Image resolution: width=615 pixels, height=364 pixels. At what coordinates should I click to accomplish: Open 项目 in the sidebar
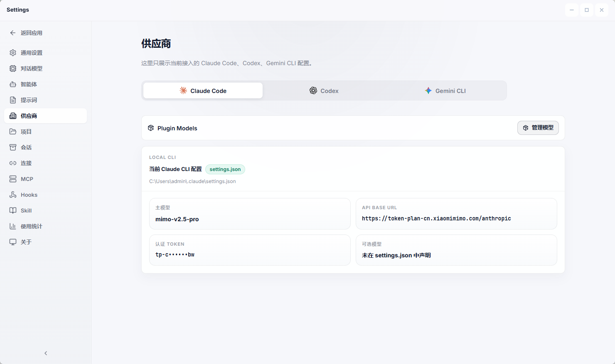tap(45, 132)
